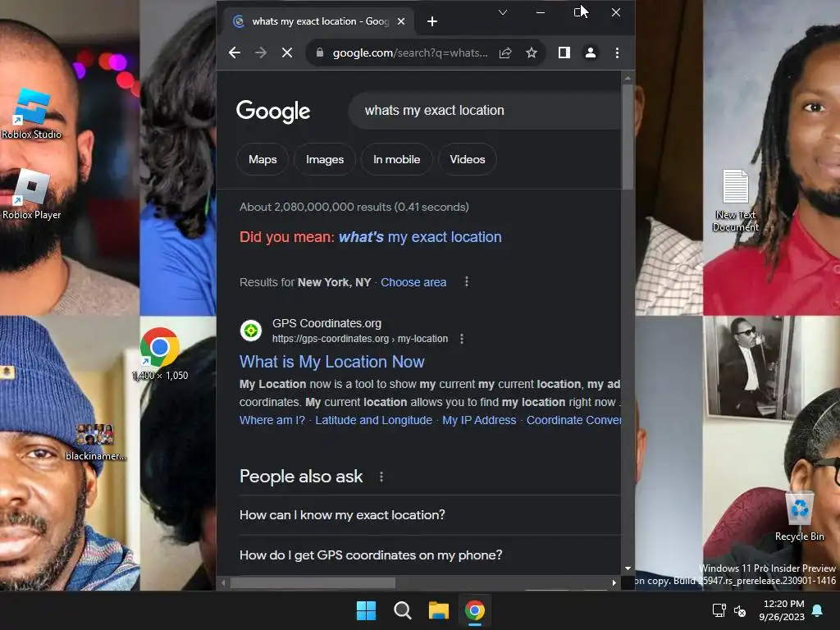Open the three-dot menu beside gps-coordinates.org URL
840x630 pixels.
click(462, 339)
